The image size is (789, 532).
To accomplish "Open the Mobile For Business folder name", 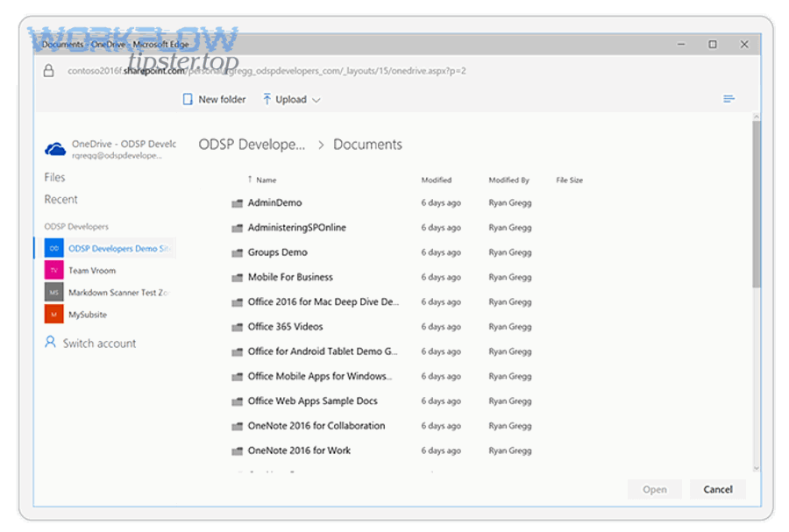I will [290, 277].
